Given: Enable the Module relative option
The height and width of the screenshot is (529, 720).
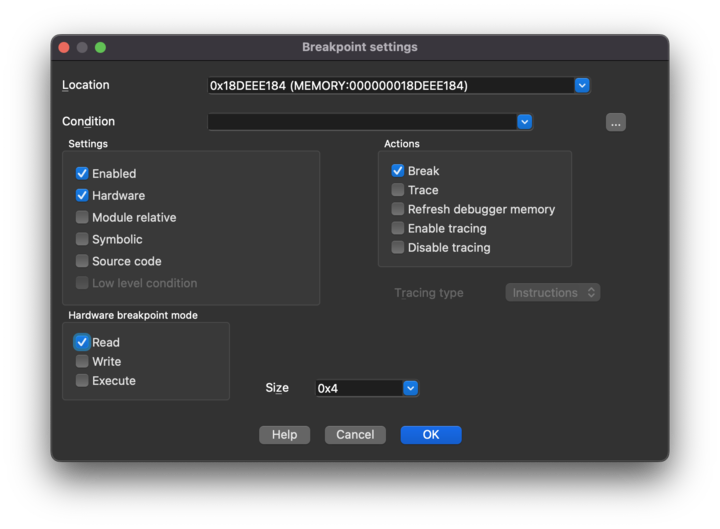Looking at the screenshot, I should pyautogui.click(x=82, y=218).
